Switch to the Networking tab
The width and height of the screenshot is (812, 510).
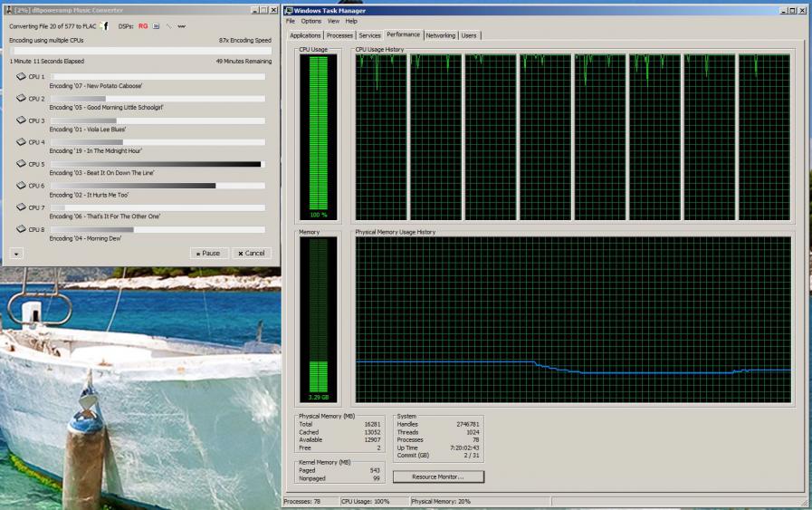pos(440,35)
